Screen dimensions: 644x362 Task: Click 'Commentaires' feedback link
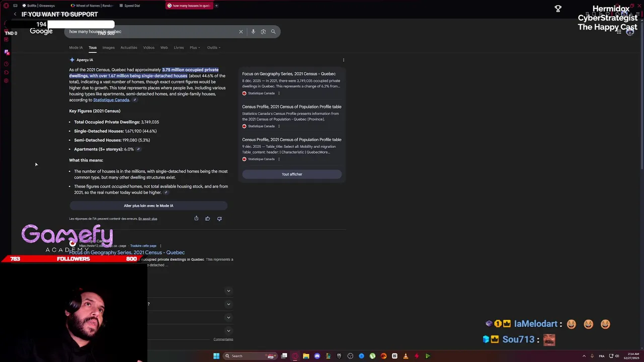click(x=223, y=339)
